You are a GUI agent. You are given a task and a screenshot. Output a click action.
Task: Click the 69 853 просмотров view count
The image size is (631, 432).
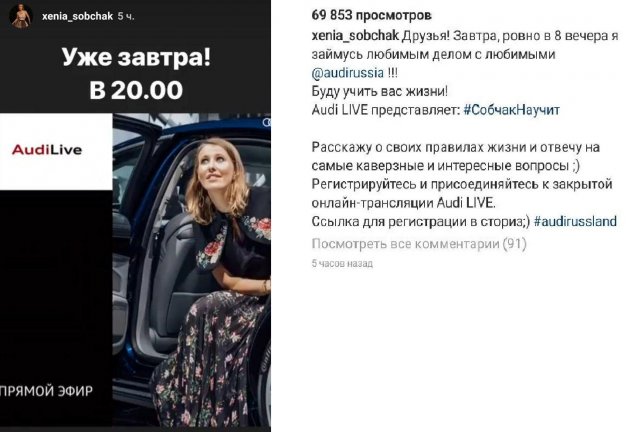click(371, 15)
